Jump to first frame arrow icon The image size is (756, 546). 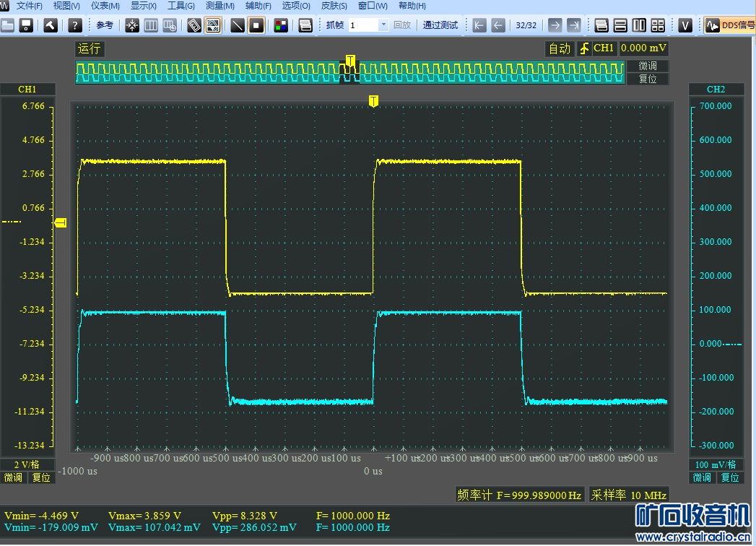pyautogui.click(x=479, y=25)
